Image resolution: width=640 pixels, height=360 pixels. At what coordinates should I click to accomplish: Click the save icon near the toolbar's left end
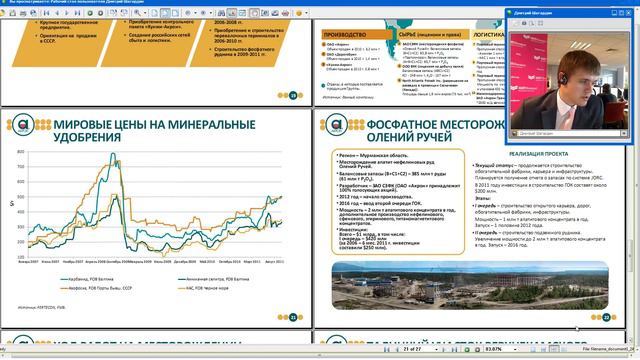12,13
